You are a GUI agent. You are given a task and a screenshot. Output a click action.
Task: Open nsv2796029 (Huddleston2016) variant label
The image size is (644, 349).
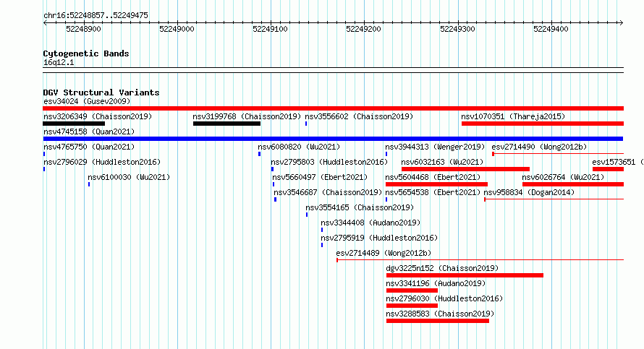[102, 162]
